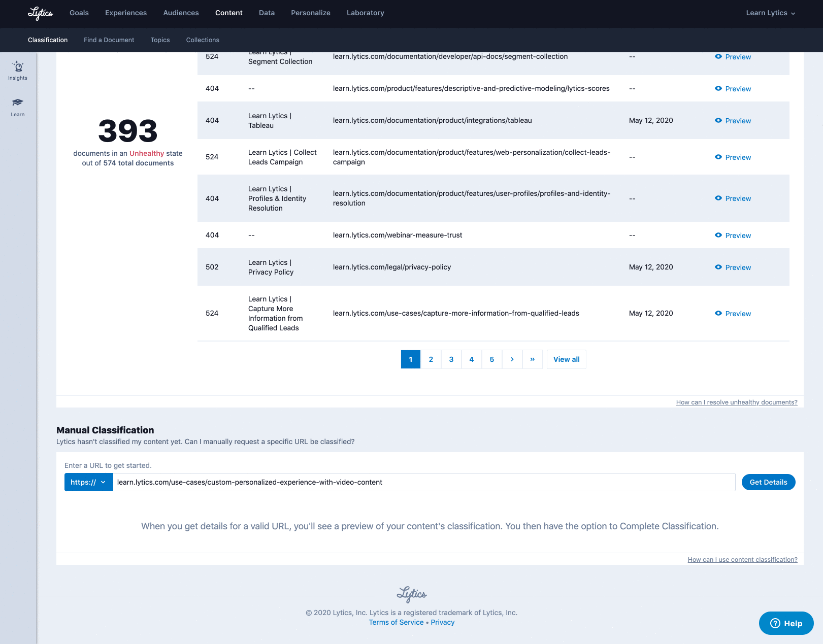The width and height of the screenshot is (823, 644).
Task: Click the 502 status code cell
Action: [212, 267]
